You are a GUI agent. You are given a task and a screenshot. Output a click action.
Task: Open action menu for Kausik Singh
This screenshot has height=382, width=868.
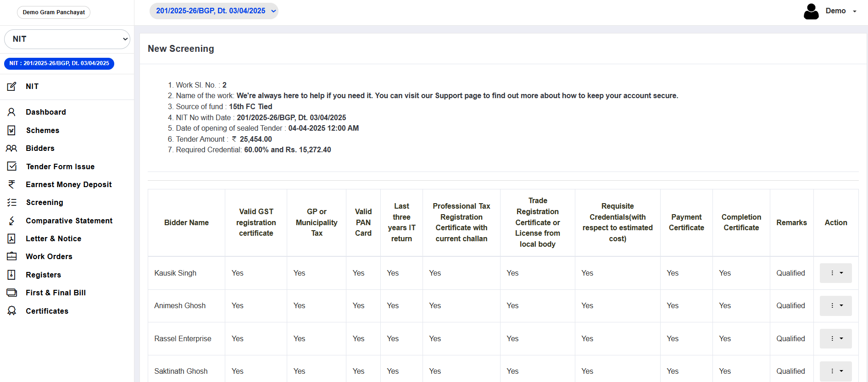[835, 273]
